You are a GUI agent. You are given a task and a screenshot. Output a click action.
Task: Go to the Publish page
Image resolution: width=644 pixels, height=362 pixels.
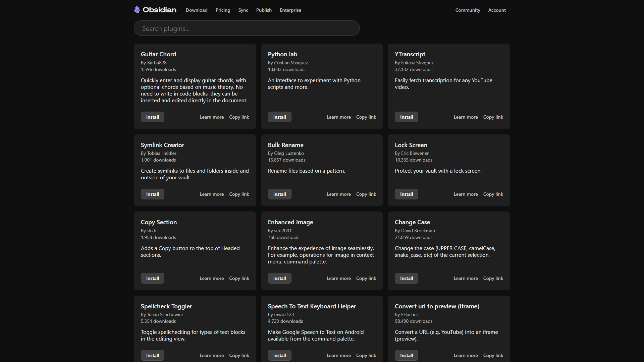pyautogui.click(x=264, y=10)
